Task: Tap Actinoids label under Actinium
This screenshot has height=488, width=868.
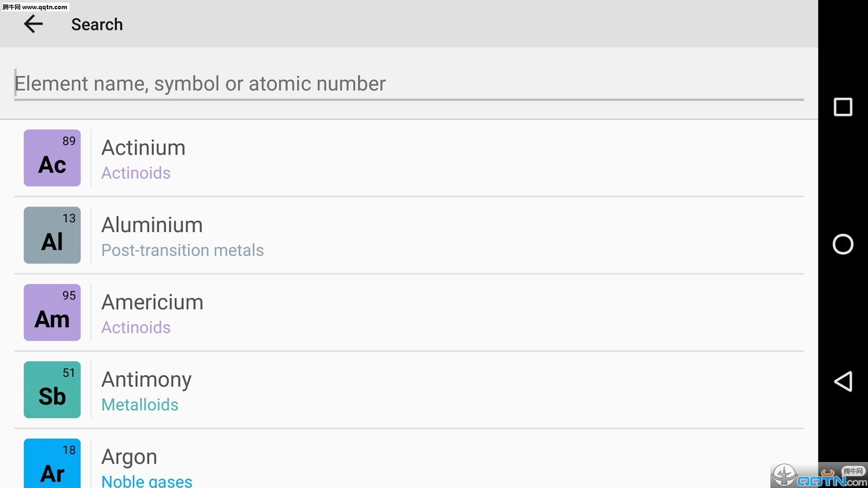Action: coord(136,173)
